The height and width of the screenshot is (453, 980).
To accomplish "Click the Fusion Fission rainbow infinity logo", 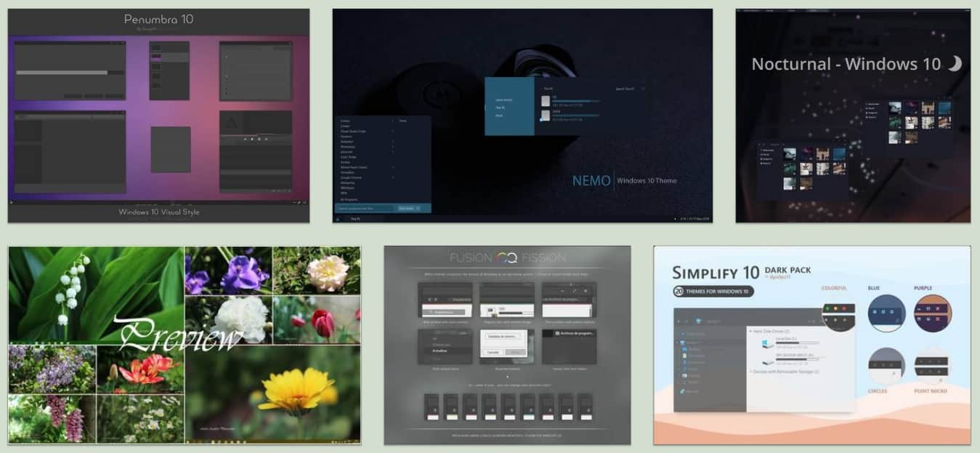I will (506, 258).
